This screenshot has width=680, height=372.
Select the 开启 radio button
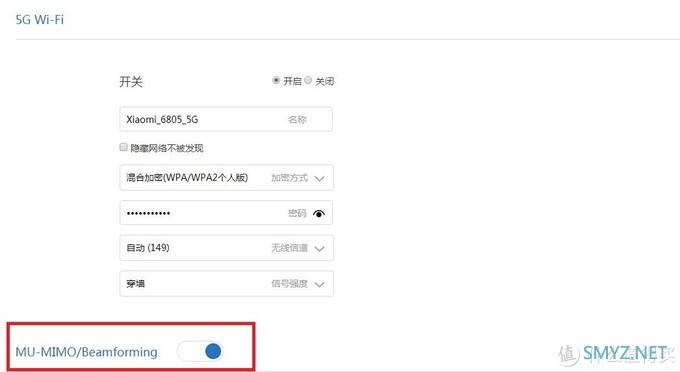click(x=276, y=80)
